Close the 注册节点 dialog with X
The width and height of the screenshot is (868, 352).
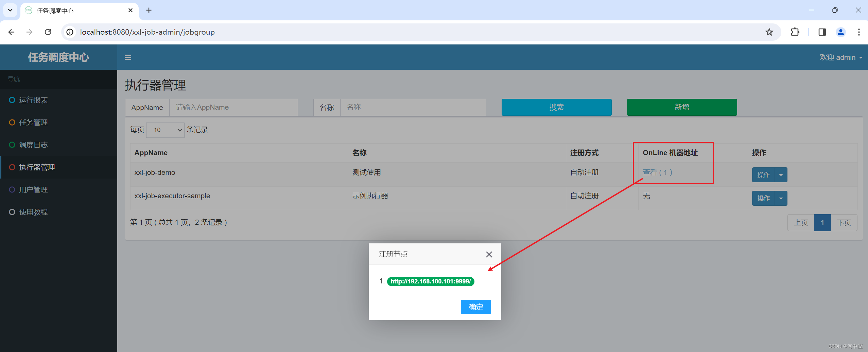[x=489, y=254]
